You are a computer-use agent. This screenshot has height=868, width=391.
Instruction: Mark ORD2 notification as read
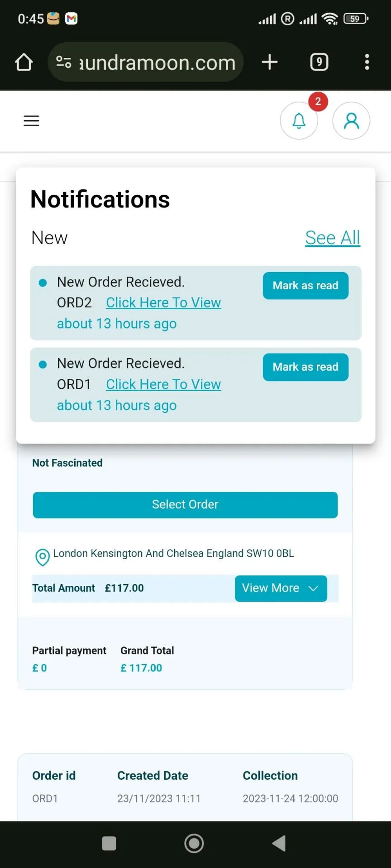pyautogui.click(x=305, y=286)
